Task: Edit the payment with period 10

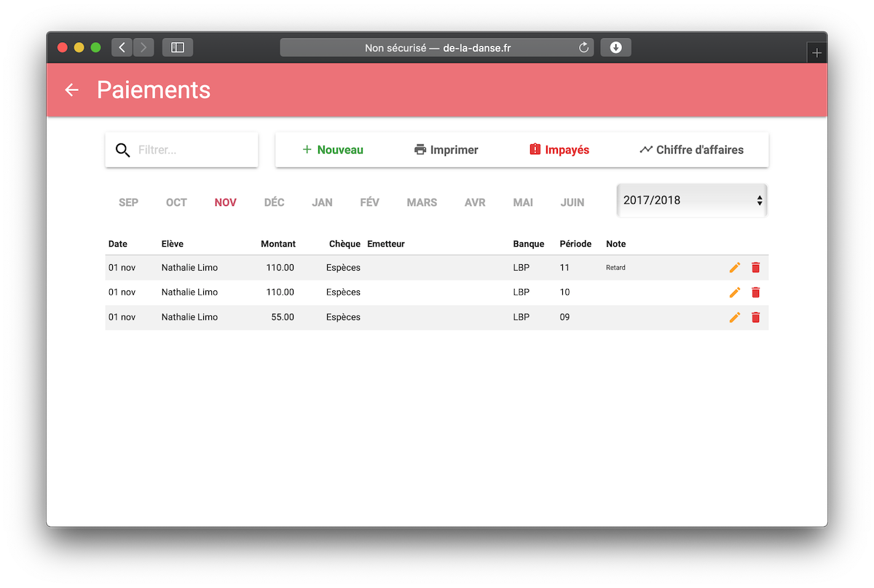Action: coord(734,293)
